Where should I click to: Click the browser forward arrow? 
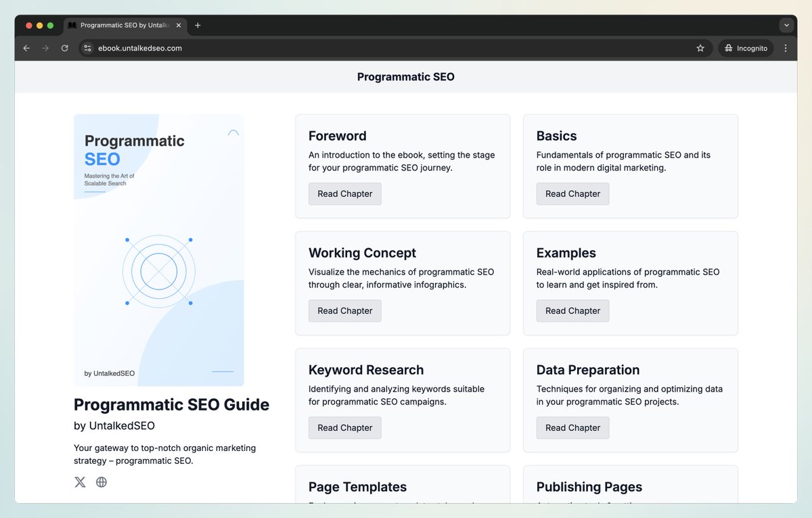(45, 48)
